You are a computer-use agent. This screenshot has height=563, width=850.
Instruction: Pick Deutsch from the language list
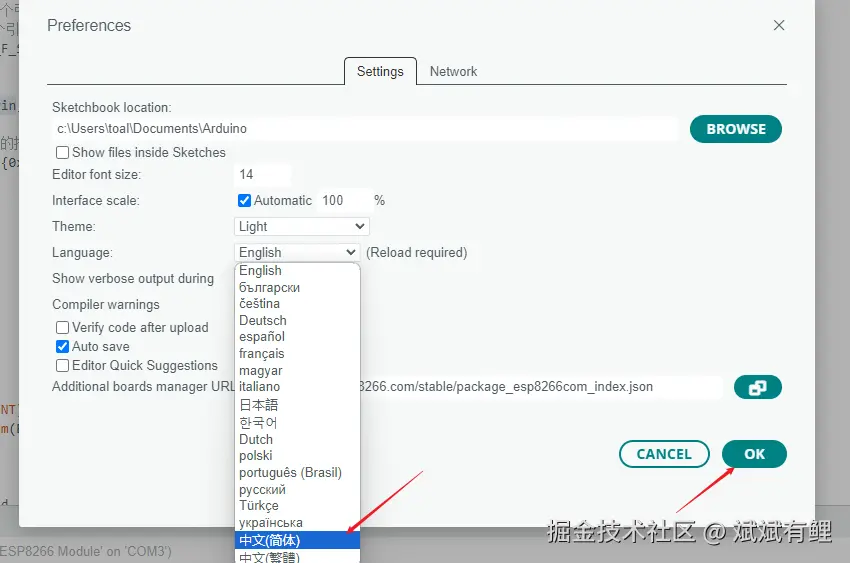[x=298, y=320]
